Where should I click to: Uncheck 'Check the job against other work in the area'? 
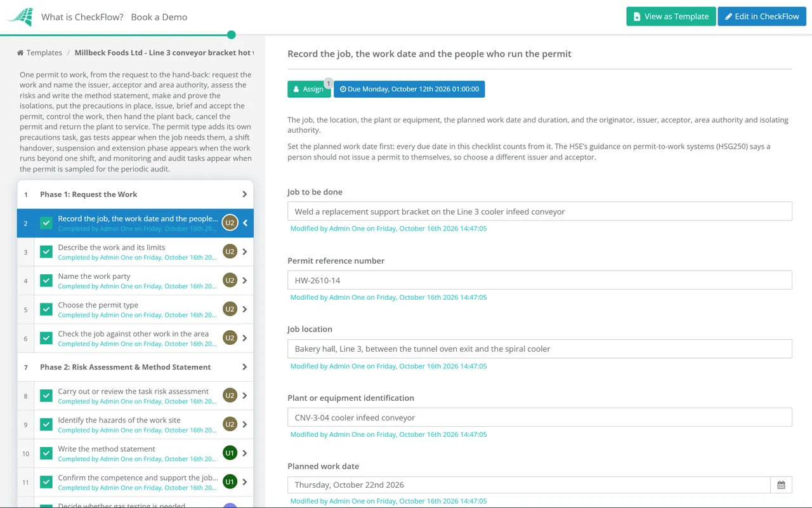click(x=46, y=338)
